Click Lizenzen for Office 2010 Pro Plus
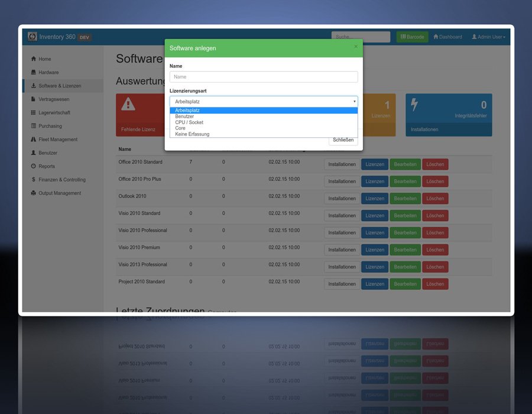532x414 pixels. click(375, 182)
